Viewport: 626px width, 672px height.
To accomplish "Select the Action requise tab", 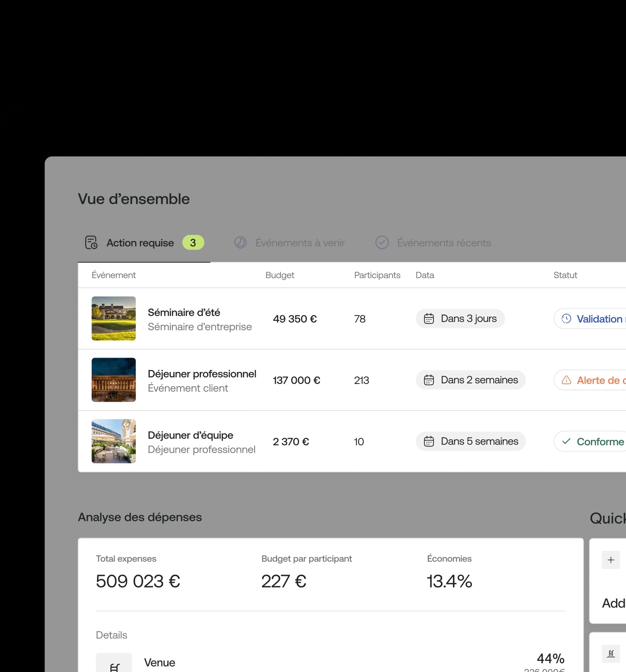I will [x=140, y=243].
